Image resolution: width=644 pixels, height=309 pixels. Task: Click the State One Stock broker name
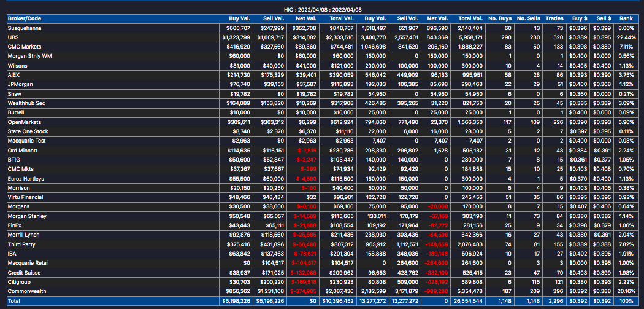pyautogui.click(x=28, y=131)
